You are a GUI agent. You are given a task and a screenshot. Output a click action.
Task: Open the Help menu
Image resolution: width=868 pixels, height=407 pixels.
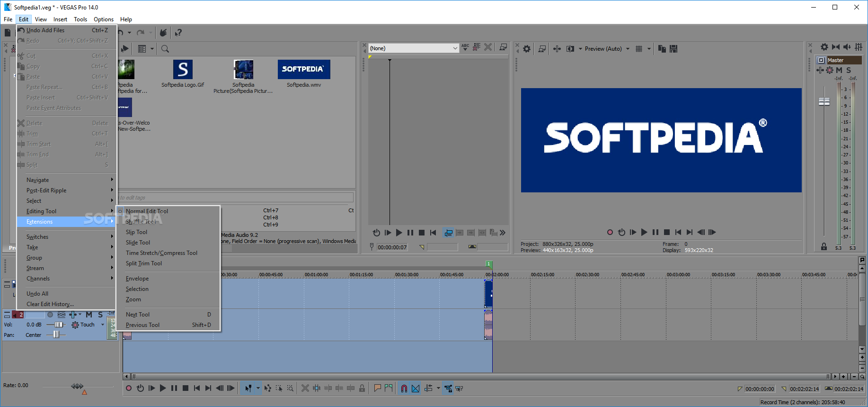pos(126,19)
